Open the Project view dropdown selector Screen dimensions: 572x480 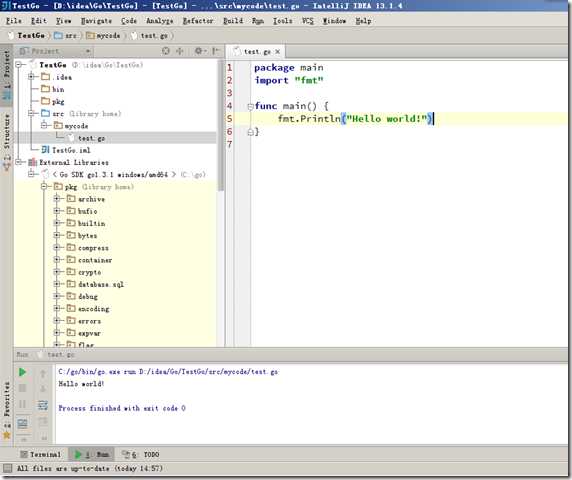(x=55, y=51)
